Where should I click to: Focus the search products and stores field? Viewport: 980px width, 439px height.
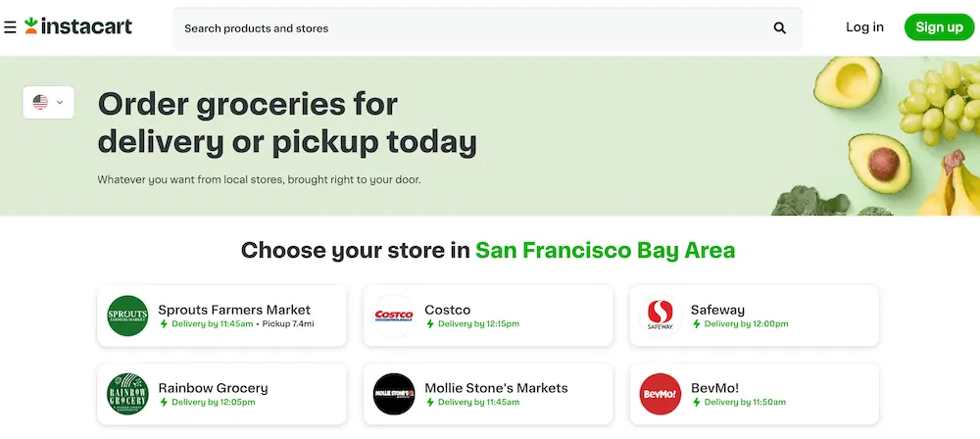tap(470, 28)
